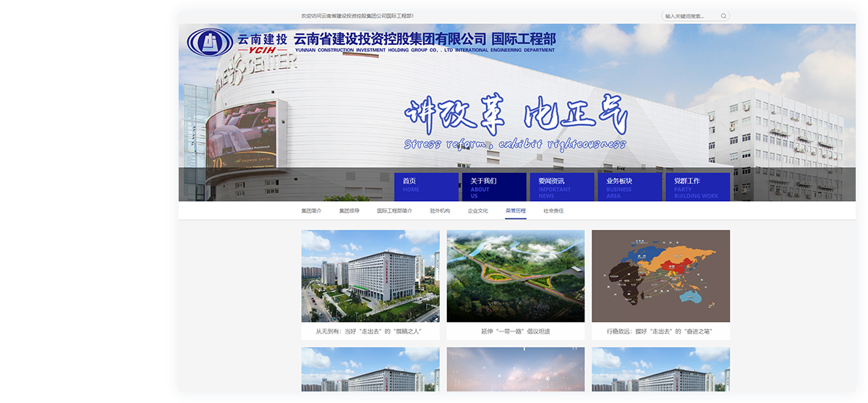Select the 荣誉历程 tab
Screen dimensions: 868x403
(x=516, y=211)
